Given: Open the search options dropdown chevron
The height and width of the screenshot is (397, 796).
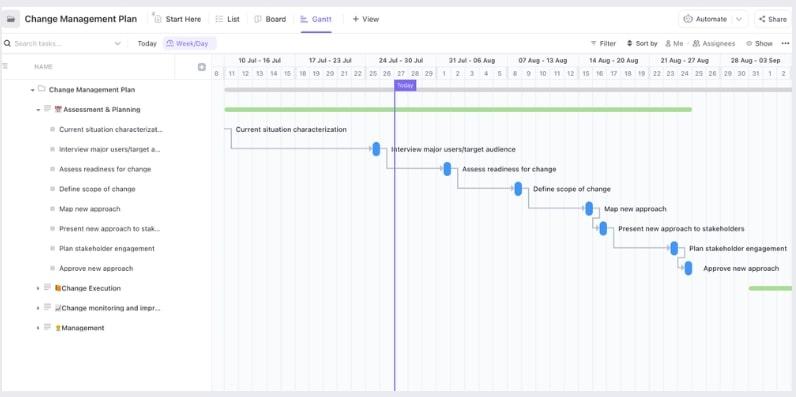Looking at the screenshot, I should click(117, 44).
